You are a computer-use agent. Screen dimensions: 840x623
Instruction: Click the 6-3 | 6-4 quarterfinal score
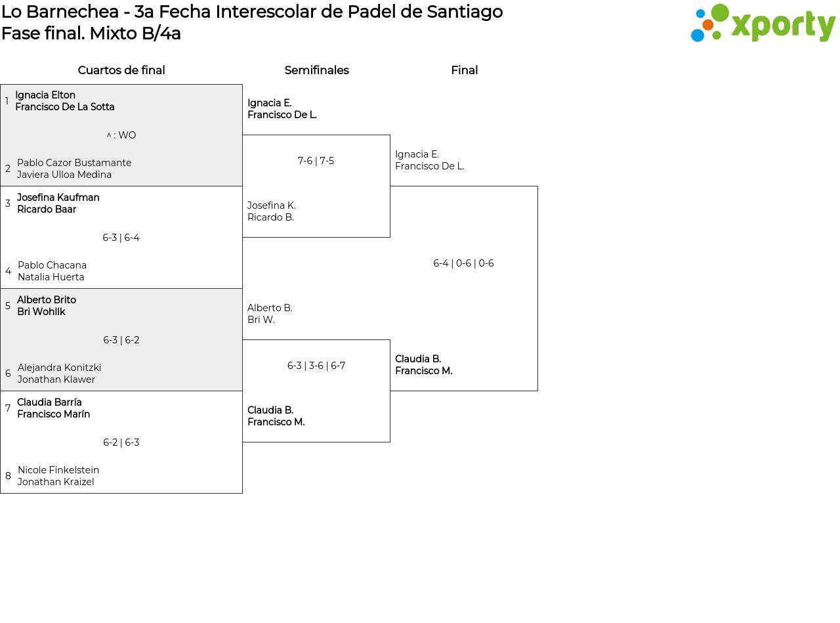pyautogui.click(x=121, y=238)
